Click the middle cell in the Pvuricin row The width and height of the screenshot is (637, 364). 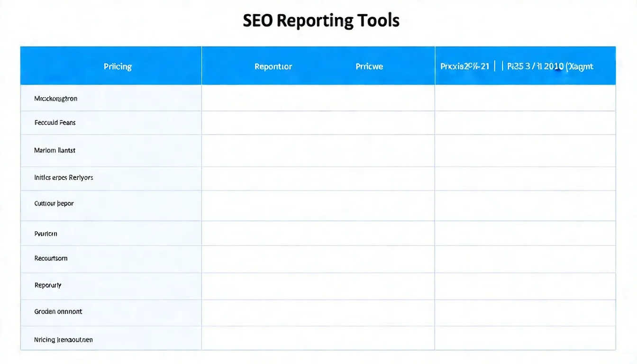pos(318,233)
